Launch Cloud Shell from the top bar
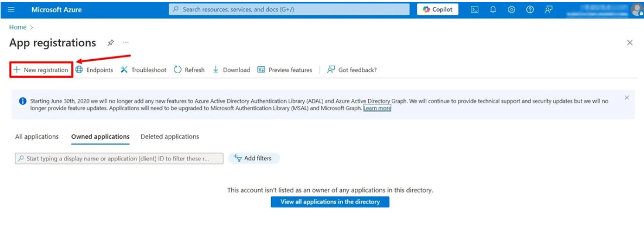 pyautogui.click(x=474, y=9)
